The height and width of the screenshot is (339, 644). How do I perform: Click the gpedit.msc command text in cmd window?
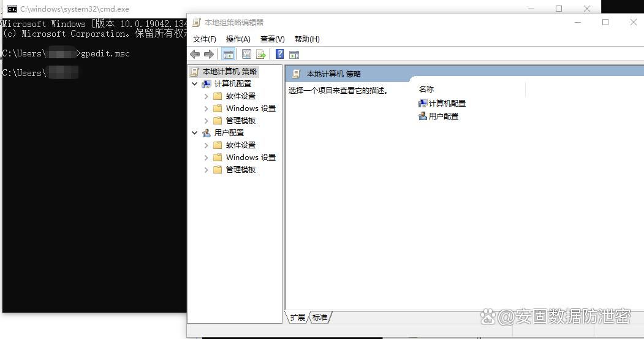105,53
